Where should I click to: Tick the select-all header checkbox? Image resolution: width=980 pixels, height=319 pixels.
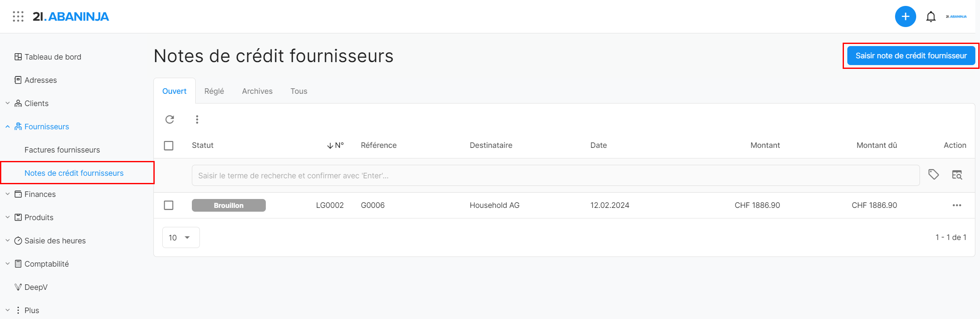169,145
